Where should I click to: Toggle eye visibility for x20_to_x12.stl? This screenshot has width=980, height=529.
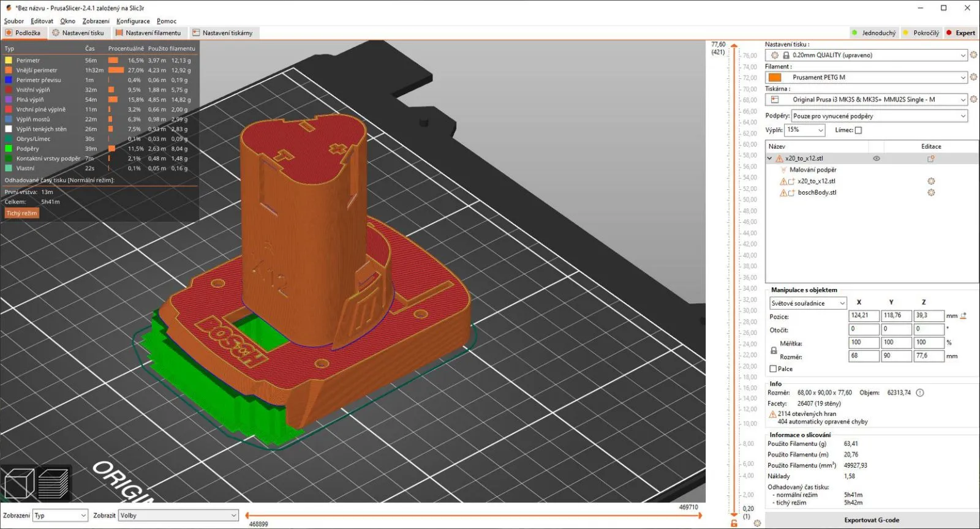876,159
